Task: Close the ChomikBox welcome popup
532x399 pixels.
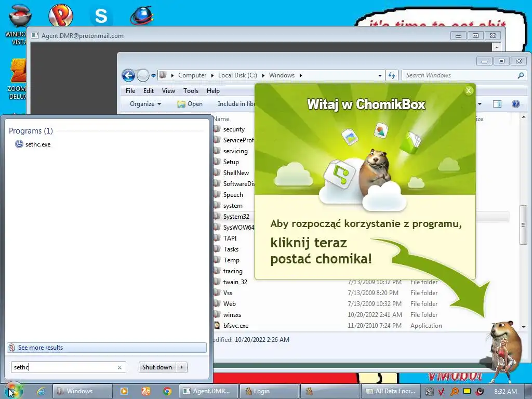Action: (469, 90)
